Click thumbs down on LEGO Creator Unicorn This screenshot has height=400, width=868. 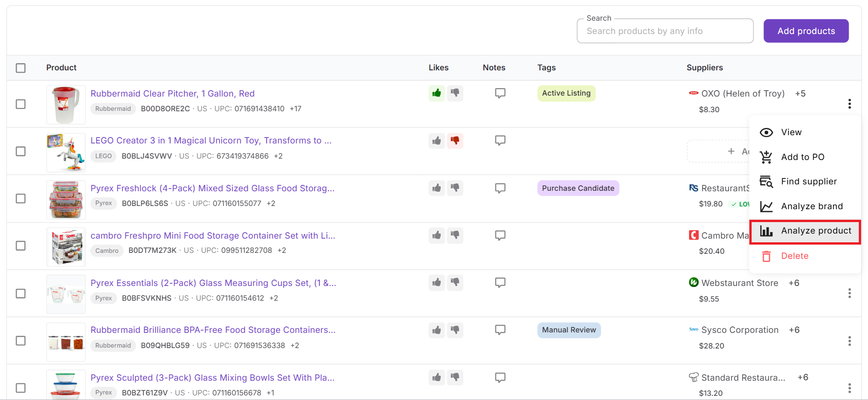[x=455, y=141]
